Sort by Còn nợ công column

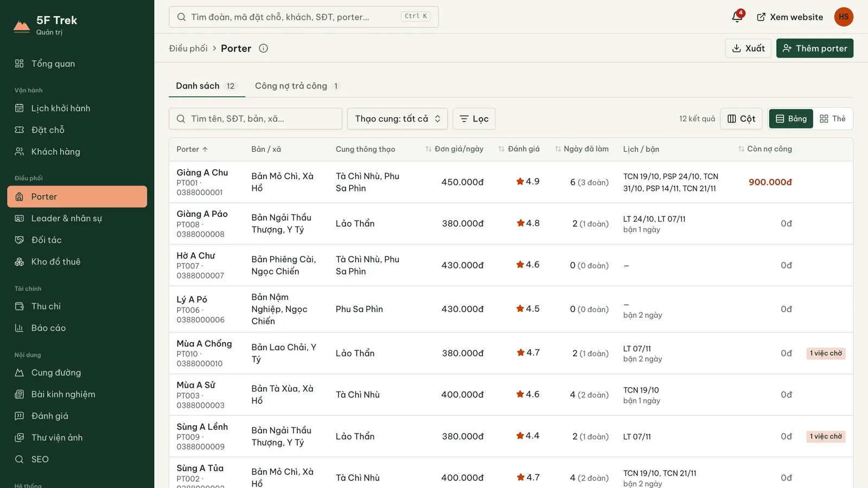point(765,149)
